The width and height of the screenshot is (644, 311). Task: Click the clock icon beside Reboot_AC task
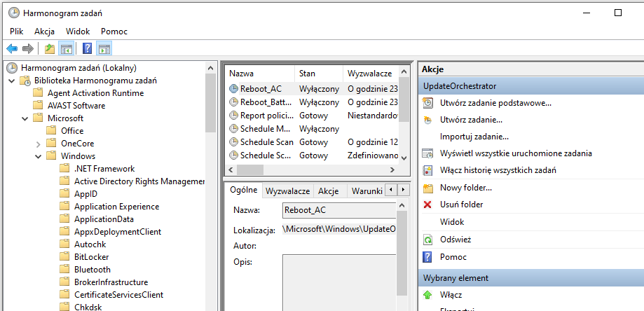(233, 89)
